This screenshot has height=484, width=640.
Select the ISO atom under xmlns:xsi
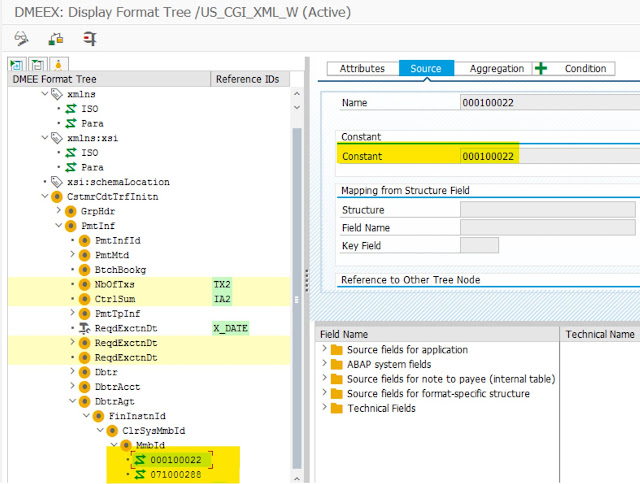(89, 153)
